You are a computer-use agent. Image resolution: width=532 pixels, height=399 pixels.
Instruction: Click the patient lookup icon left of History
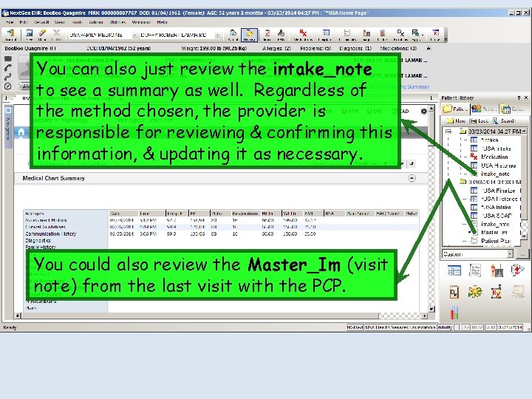tap(233, 35)
